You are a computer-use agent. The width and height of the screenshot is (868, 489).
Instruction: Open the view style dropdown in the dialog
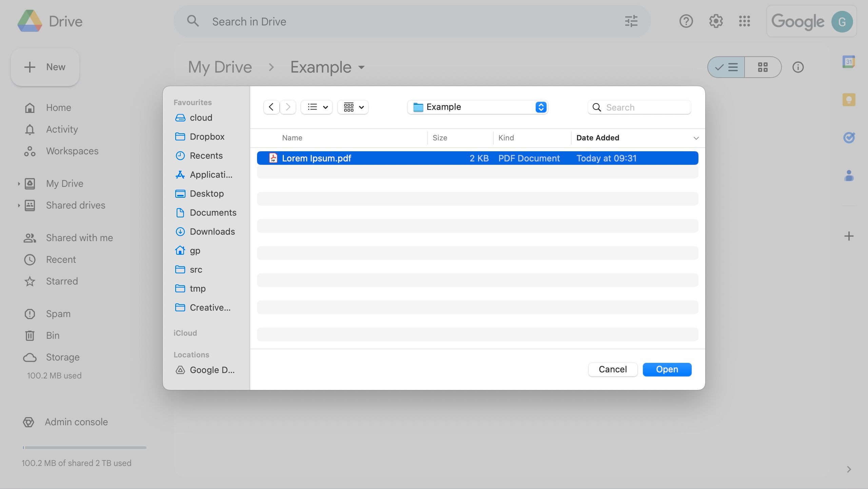point(316,107)
